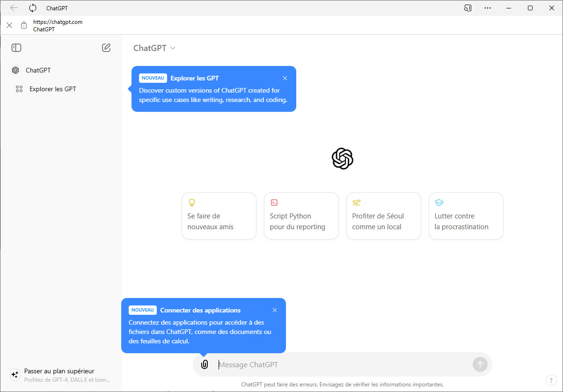Viewport: 563px width, 392px height.
Task: Dismiss the Connecter des applications tooltip
Action: [x=275, y=310]
